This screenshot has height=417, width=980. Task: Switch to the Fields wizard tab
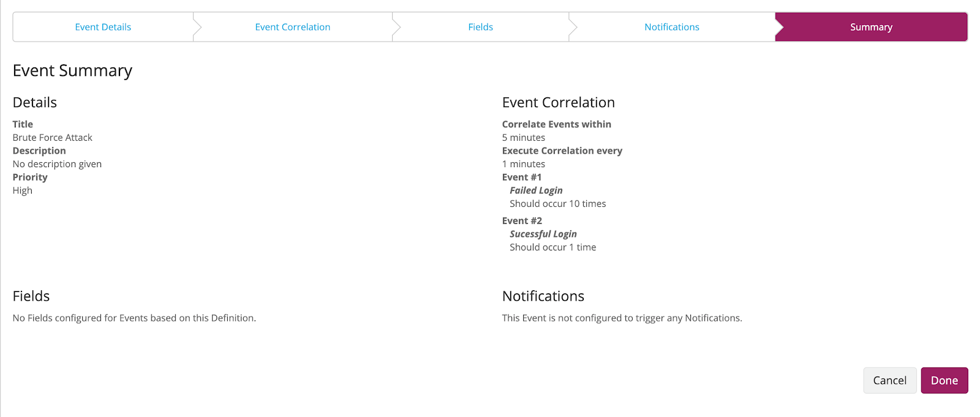(480, 27)
